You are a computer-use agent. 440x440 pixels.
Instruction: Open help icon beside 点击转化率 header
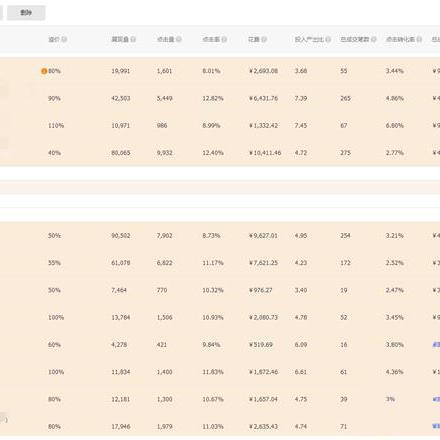click(419, 39)
